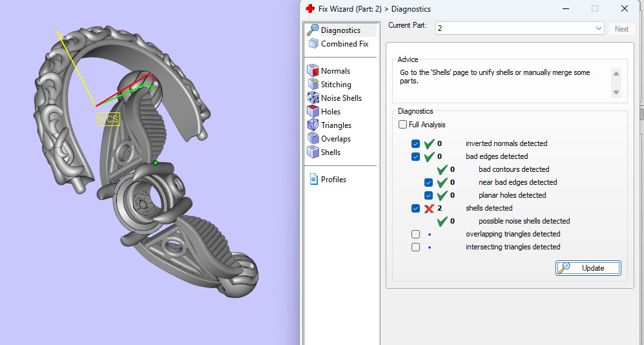Toggle planar holes detected checkbox

428,195
